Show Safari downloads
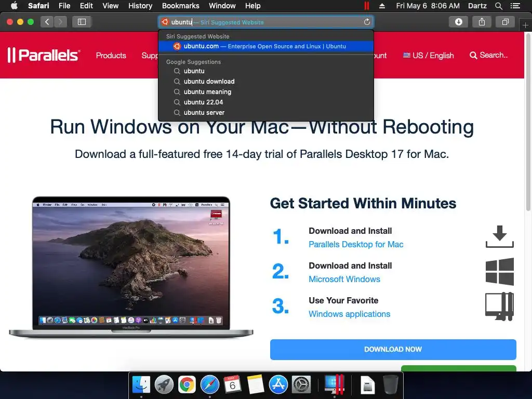 click(x=458, y=22)
